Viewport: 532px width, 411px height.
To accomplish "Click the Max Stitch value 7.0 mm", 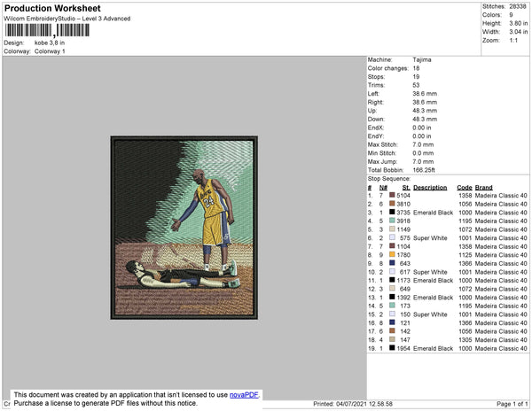I will [x=423, y=144].
